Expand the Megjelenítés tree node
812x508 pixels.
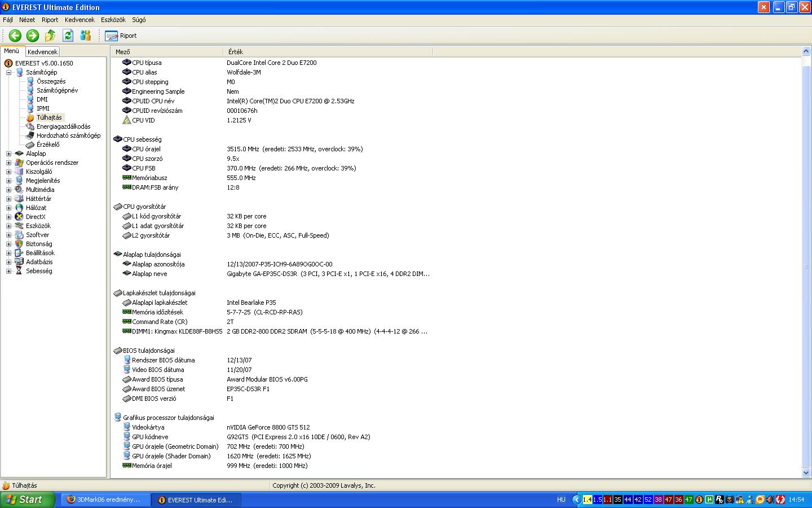(8, 181)
